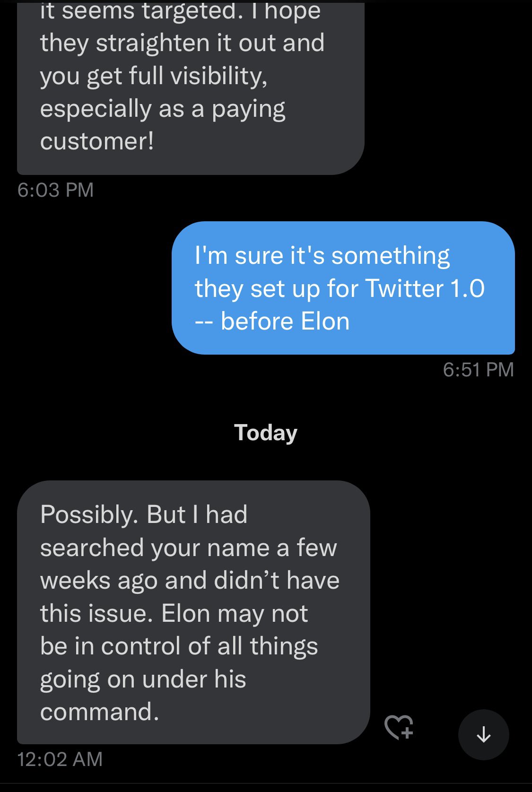532x792 pixels.
Task: Tap the line 'going on under his'
Action: coord(143,679)
